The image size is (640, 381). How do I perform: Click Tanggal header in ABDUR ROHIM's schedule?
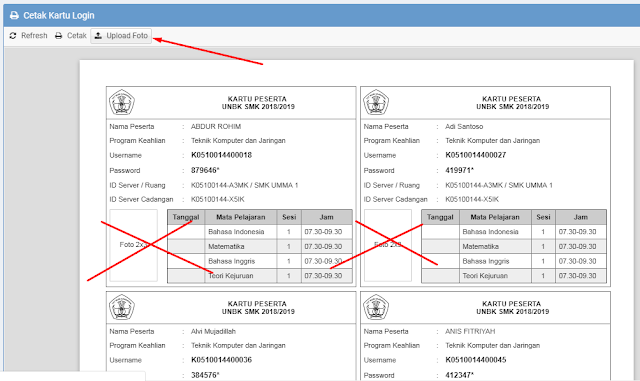pyautogui.click(x=186, y=217)
